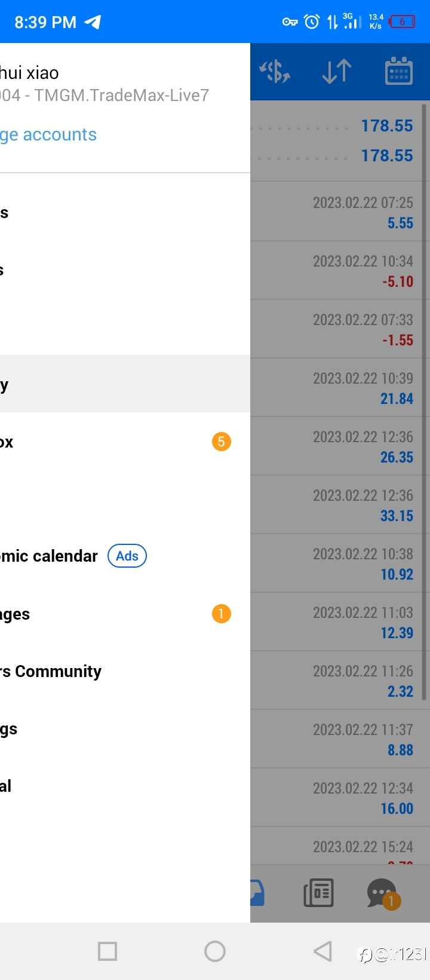Tap the Android recent apps square button
The image size is (430, 980).
[x=107, y=951]
